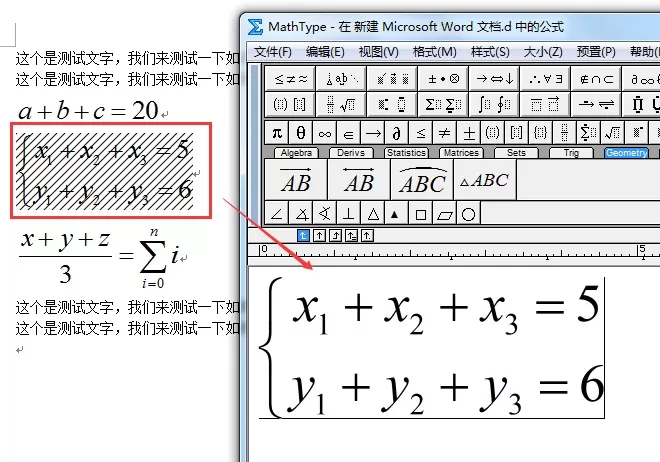This screenshot has width=660, height=462.
Task: Switch to the Statistics tab
Action: pyautogui.click(x=406, y=153)
